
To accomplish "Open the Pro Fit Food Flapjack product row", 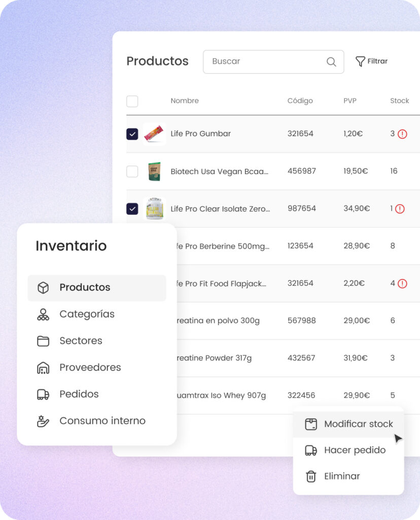I will (x=298, y=283).
